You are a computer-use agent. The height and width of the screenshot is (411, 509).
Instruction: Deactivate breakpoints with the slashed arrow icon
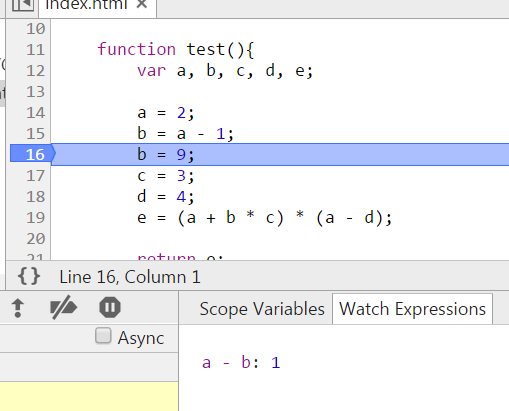[x=63, y=307]
